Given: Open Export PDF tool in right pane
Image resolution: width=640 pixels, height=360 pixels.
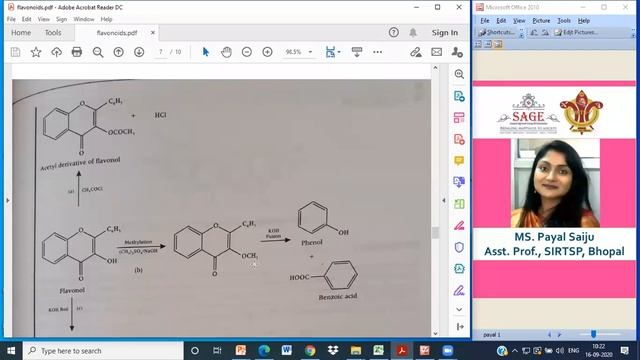Looking at the screenshot, I should click(x=459, y=96).
